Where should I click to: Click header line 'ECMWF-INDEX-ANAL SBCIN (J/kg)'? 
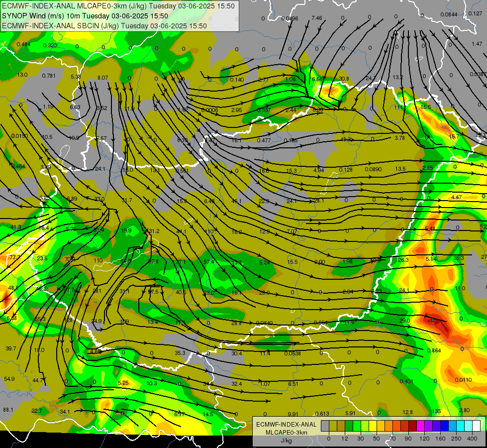pyautogui.click(x=60, y=26)
